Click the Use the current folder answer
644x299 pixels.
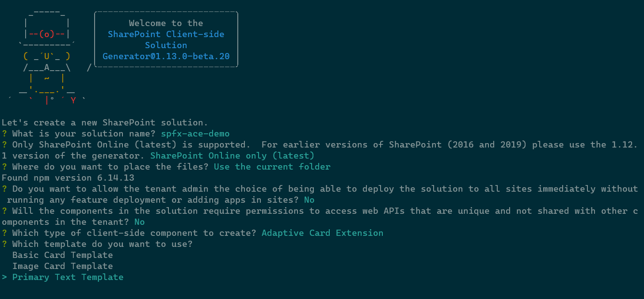click(x=272, y=167)
